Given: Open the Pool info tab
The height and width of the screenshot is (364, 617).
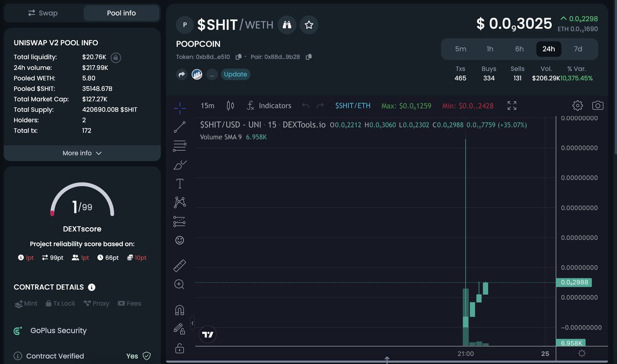Looking at the screenshot, I should click(x=121, y=13).
